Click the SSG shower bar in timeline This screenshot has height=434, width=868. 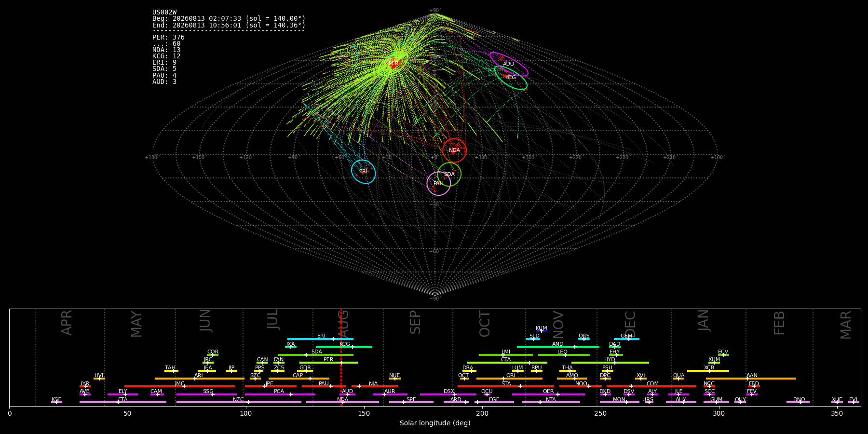[x=206, y=394]
